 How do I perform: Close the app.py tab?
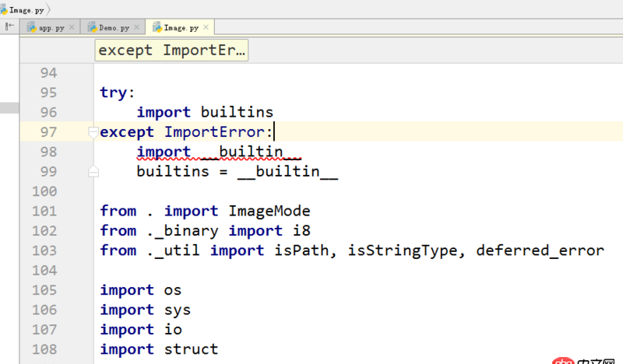tap(72, 27)
